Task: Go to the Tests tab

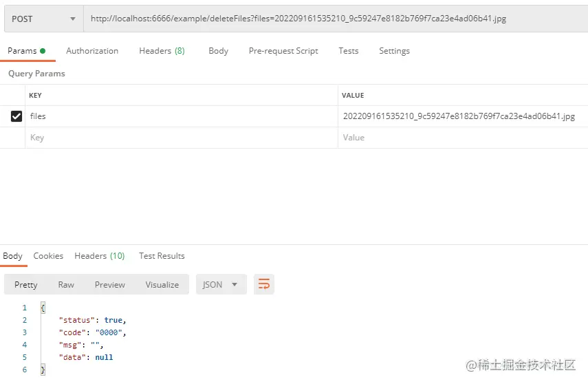Action: click(x=349, y=51)
